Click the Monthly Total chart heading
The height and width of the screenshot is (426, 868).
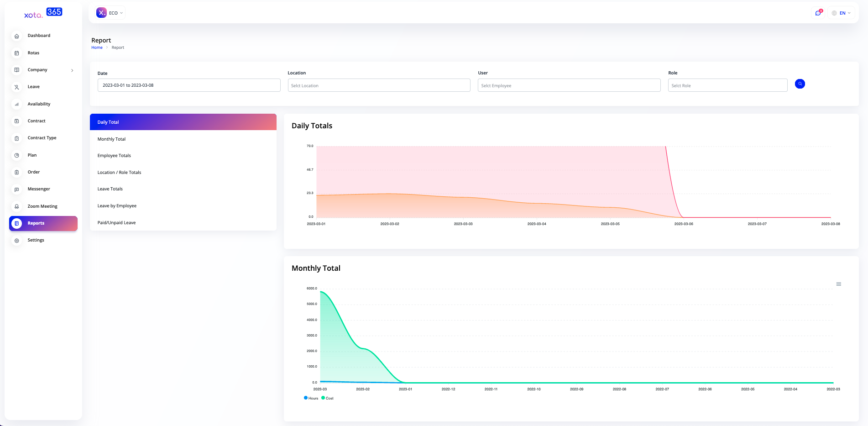tap(316, 268)
